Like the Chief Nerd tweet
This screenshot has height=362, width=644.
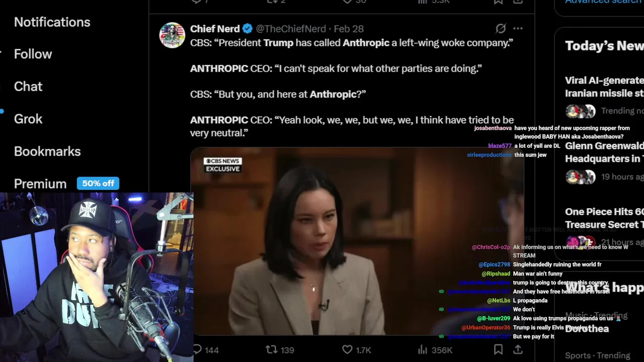tap(348, 349)
